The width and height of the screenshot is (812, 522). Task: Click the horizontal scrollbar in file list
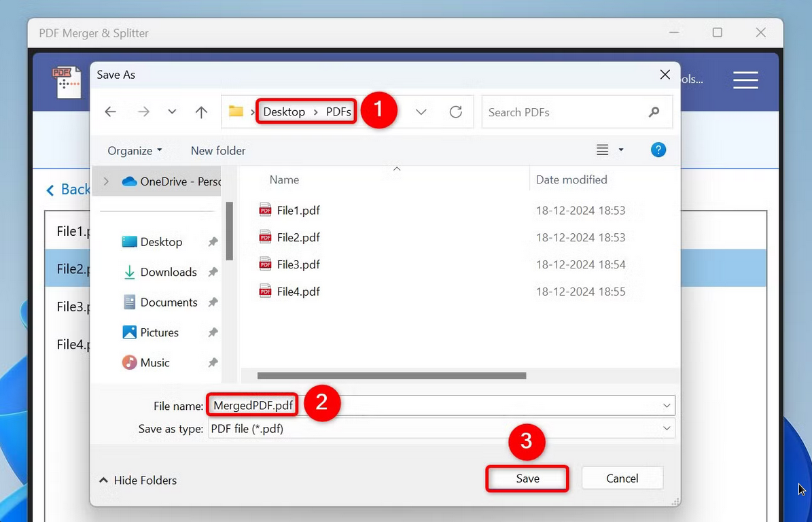pos(391,375)
